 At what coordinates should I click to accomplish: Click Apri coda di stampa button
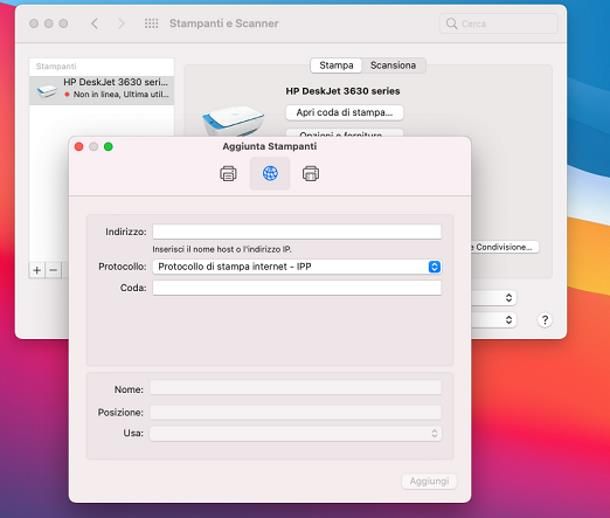(x=344, y=113)
